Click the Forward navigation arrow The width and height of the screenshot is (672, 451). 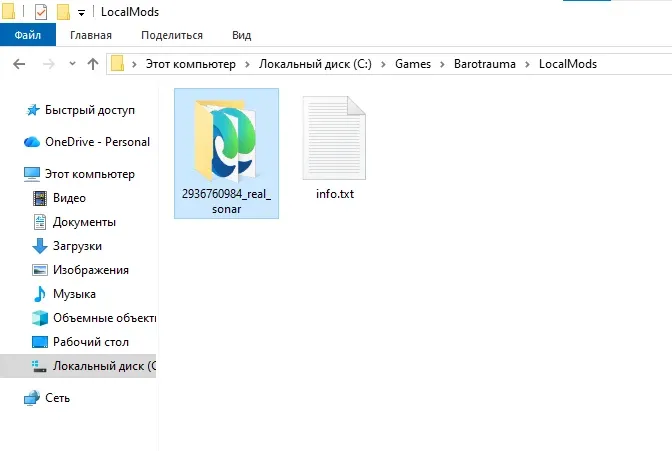point(47,64)
